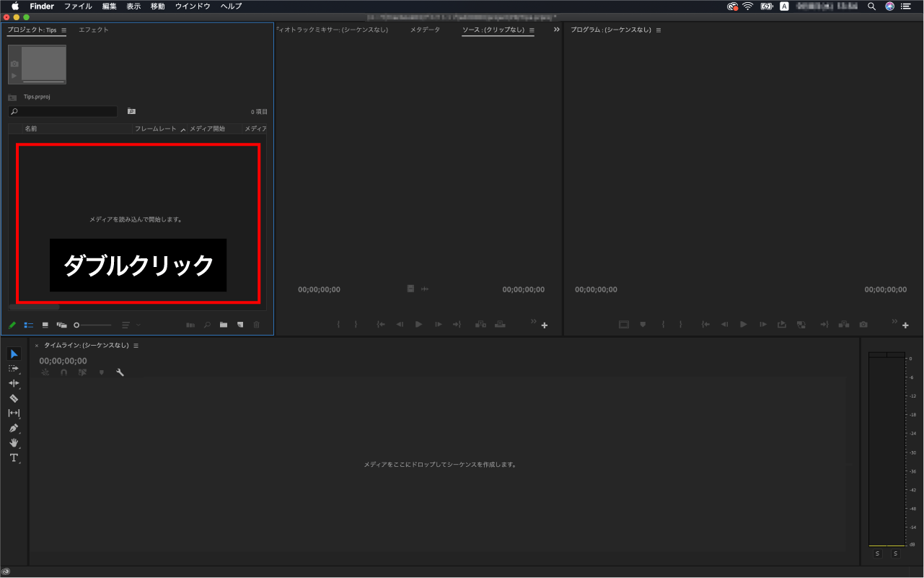Viewport: 924px width, 578px height.
Task: Open the タイムライン panel menu
Action: pos(136,346)
